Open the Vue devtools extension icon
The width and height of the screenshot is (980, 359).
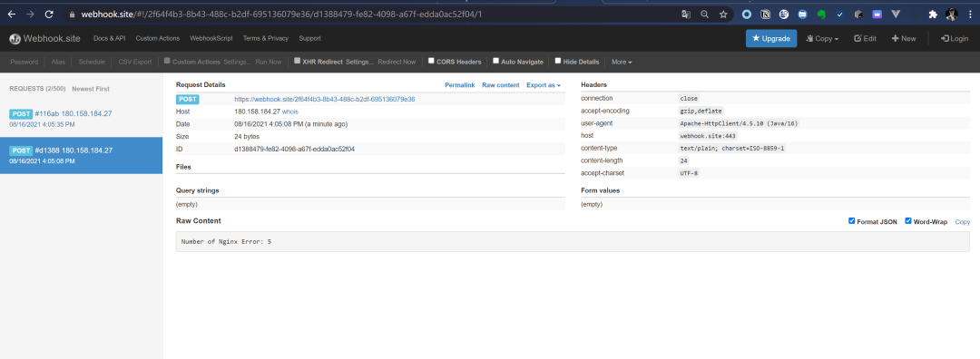pos(896,14)
